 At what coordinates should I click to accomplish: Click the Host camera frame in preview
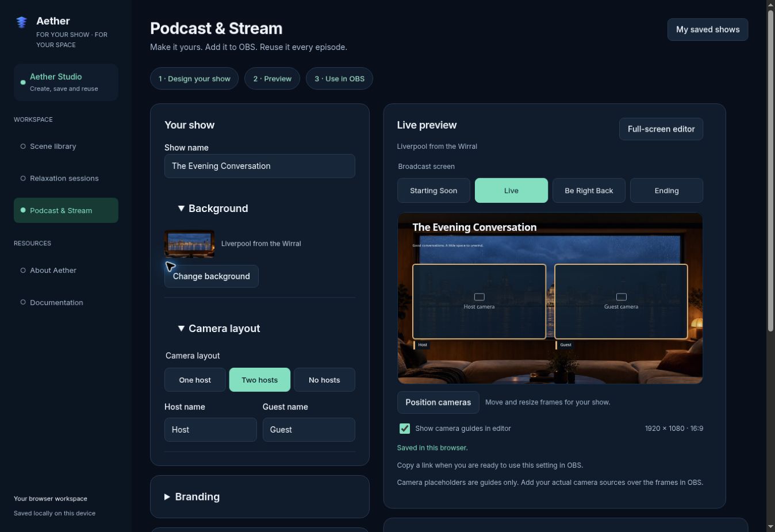point(479,302)
